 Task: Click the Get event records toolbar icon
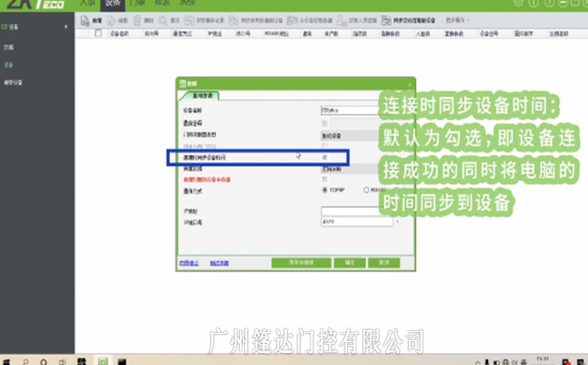click(x=189, y=20)
